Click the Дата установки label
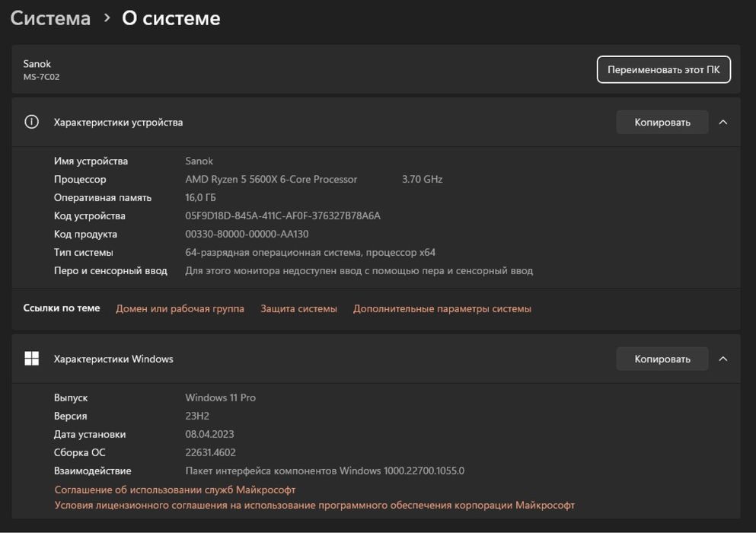Image resolution: width=756 pixels, height=533 pixels. 90,435
